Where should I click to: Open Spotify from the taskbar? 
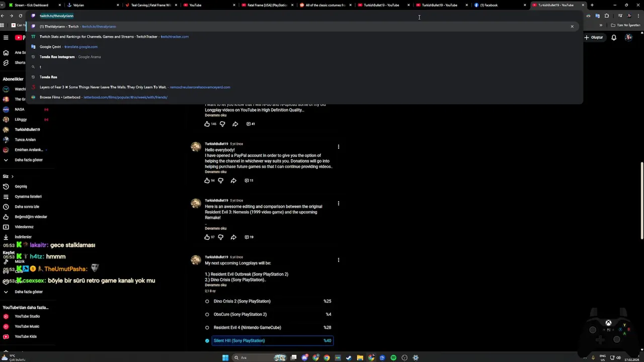tap(393, 358)
